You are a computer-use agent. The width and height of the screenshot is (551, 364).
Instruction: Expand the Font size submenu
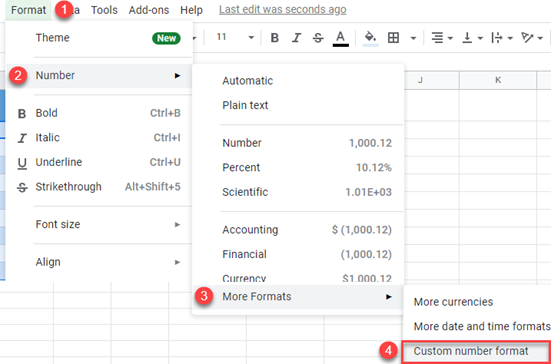99,224
